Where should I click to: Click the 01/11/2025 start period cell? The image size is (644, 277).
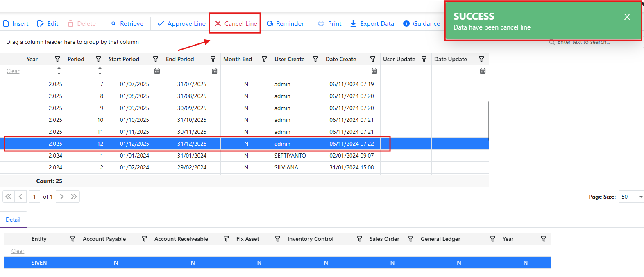tap(134, 132)
